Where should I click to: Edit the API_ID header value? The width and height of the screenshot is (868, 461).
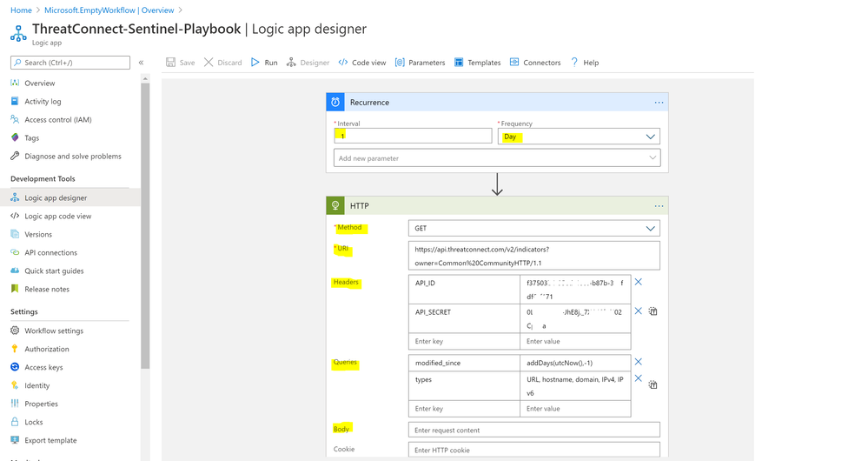click(x=575, y=290)
